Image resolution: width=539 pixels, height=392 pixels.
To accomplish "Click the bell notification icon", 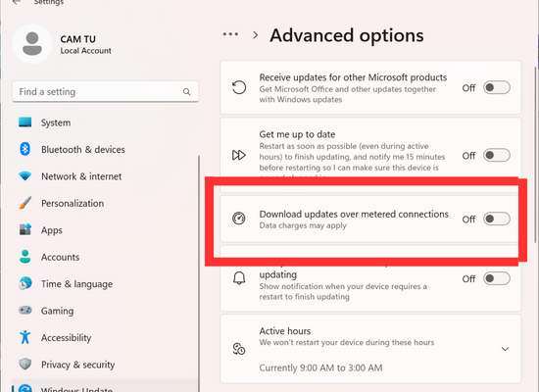I will coord(239,278).
